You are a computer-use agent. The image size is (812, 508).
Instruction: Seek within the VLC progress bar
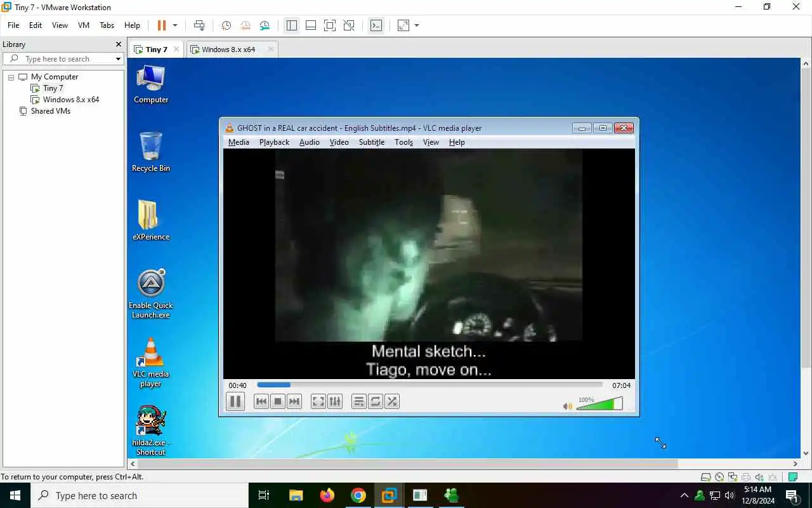pos(429,385)
